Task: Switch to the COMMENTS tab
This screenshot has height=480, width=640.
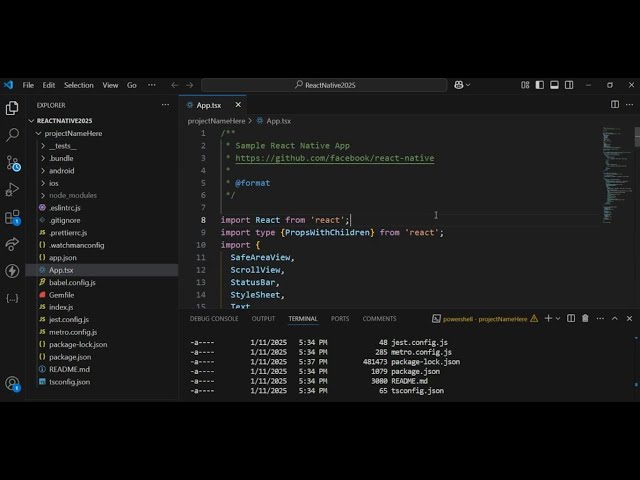Action: (x=379, y=318)
